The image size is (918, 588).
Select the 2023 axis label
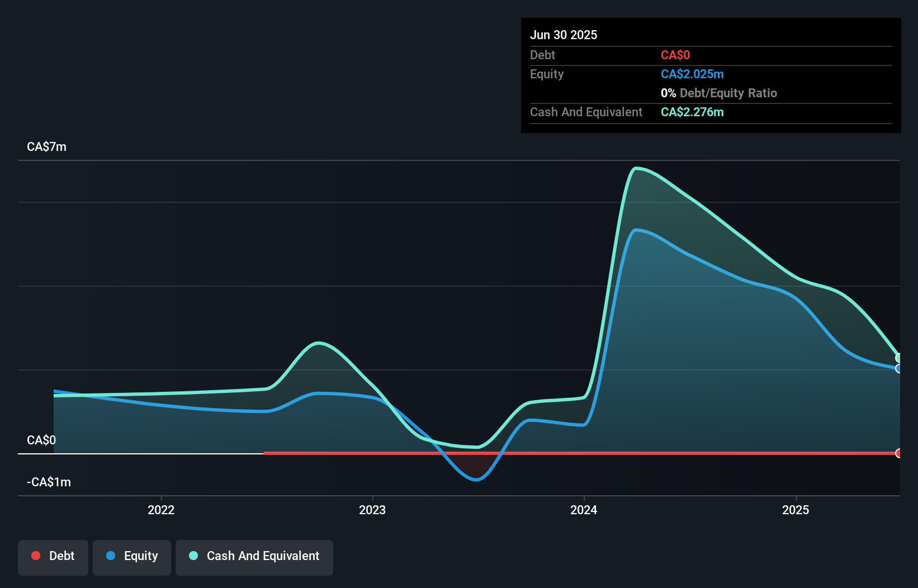pyautogui.click(x=373, y=510)
